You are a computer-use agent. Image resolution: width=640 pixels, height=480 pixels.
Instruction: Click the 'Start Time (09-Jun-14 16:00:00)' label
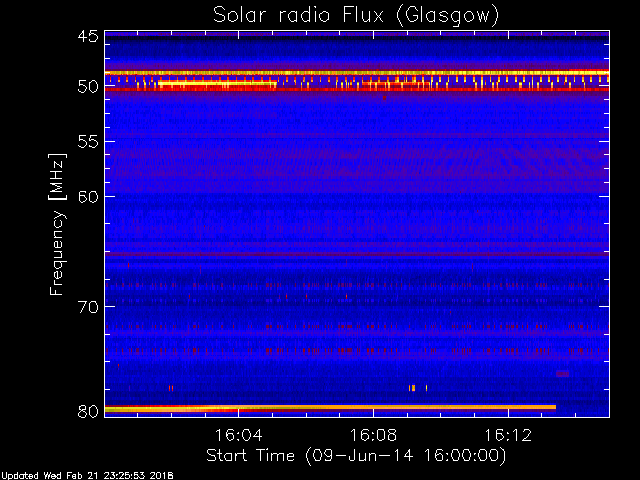point(356,455)
